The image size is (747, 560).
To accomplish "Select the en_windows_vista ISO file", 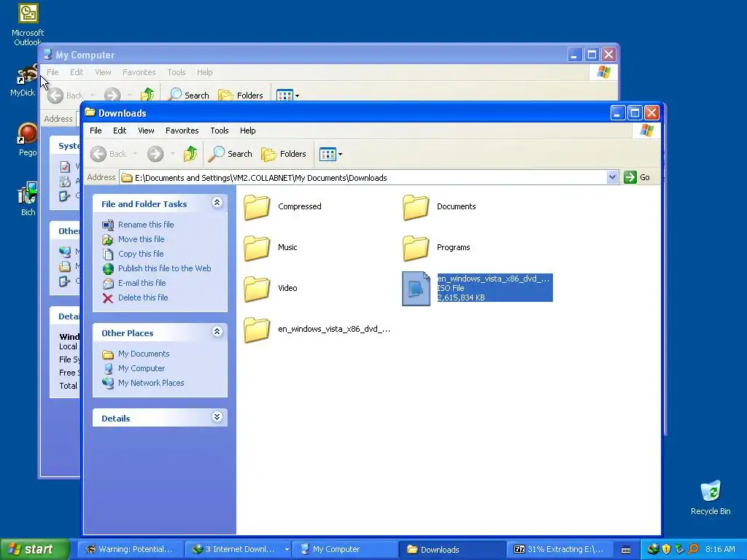I will tap(477, 288).
